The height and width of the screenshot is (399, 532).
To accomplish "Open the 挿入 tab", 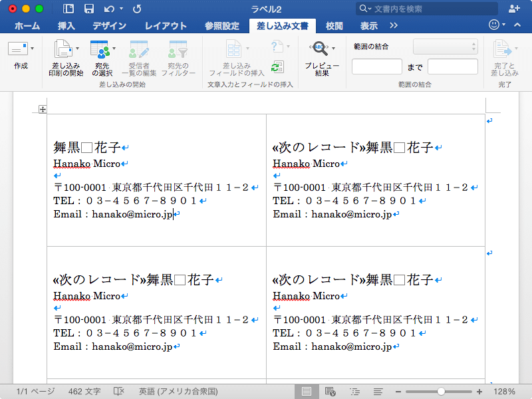I will coord(66,26).
